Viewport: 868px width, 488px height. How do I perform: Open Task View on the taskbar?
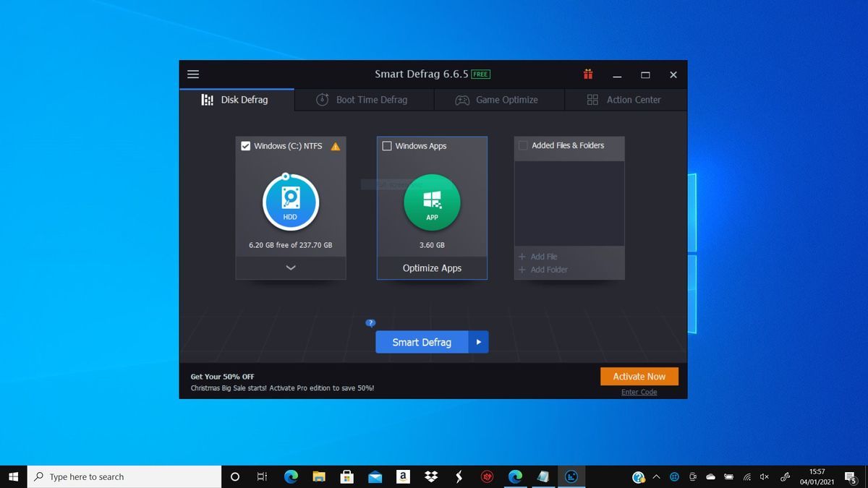(x=263, y=476)
